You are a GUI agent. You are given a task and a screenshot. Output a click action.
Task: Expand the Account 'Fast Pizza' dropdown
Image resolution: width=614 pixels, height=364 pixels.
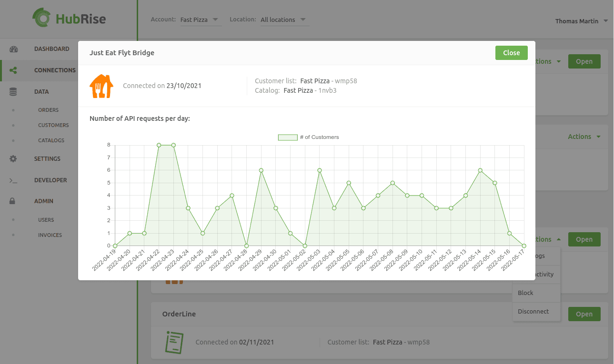pos(200,20)
